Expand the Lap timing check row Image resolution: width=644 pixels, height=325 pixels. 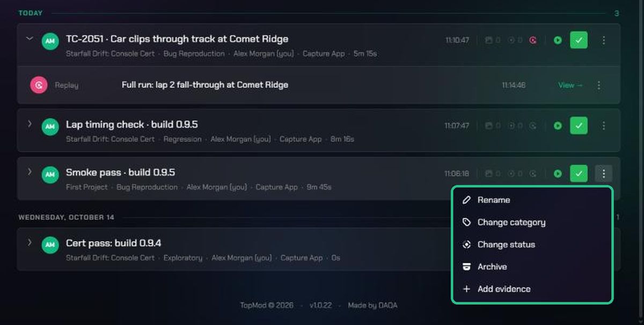tap(30, 124)
